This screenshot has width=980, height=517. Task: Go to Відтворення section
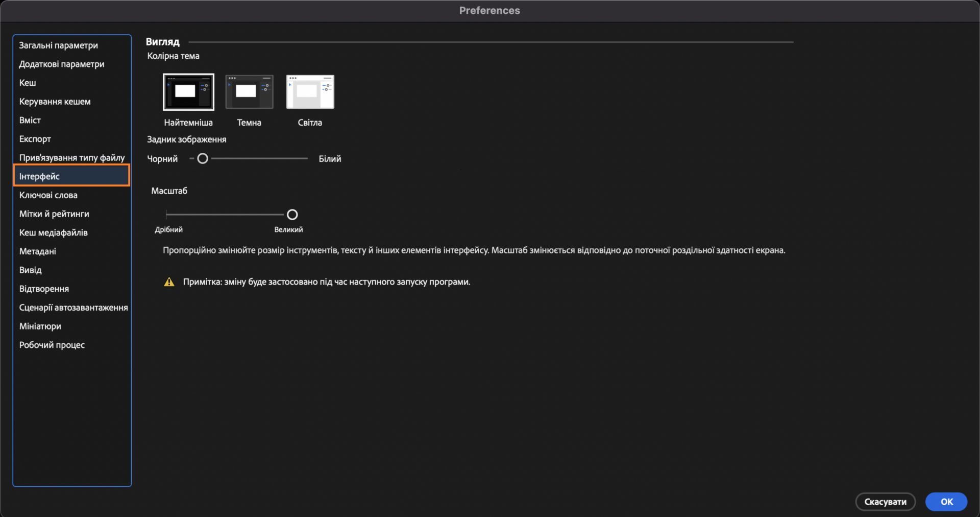72,289
